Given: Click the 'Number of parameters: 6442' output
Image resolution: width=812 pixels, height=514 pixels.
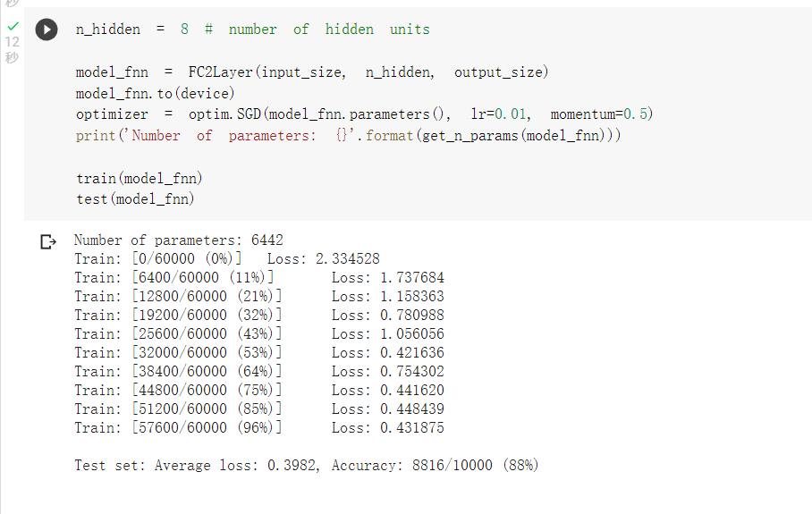Looking at the screenshot, I should click(x=178, y=240).
